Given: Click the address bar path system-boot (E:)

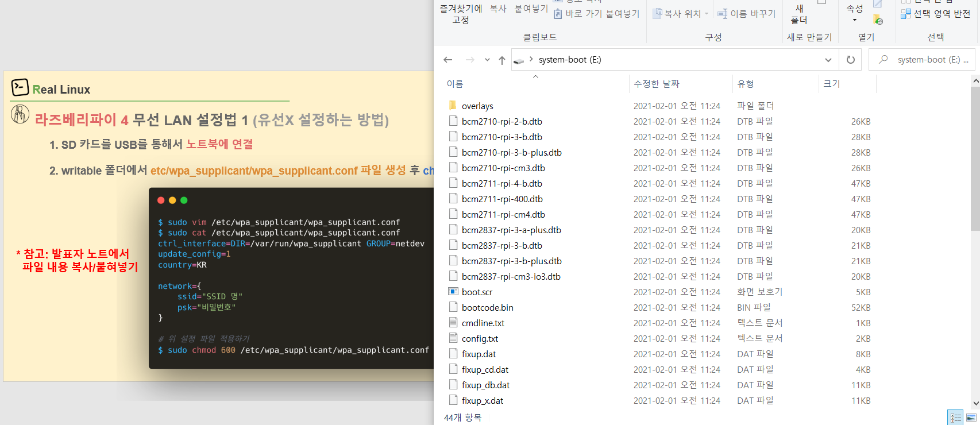Looking at the screenshot, I should [570, 60].
